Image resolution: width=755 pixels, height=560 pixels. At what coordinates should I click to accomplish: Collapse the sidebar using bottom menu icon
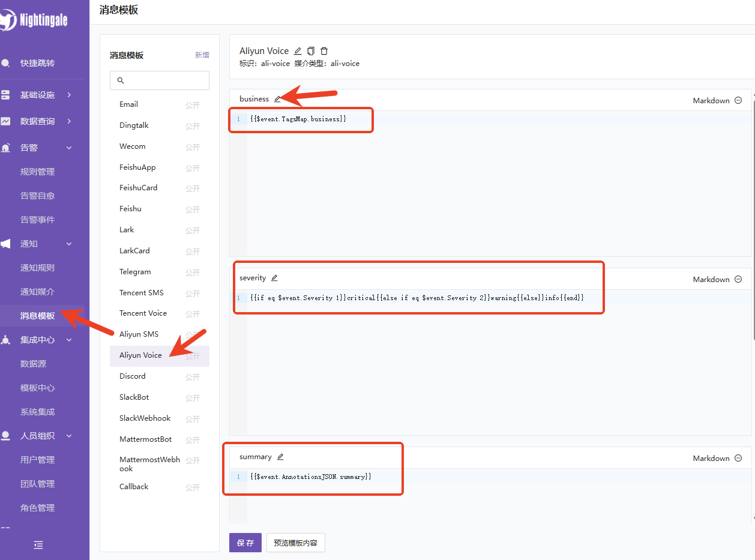click(38, 545)
